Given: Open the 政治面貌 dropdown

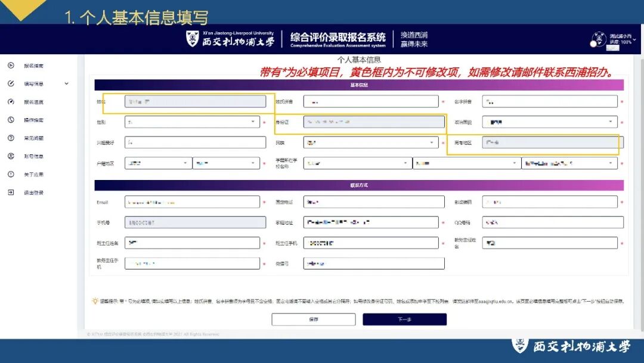Looking at the screenshot, I should [611, 122].
